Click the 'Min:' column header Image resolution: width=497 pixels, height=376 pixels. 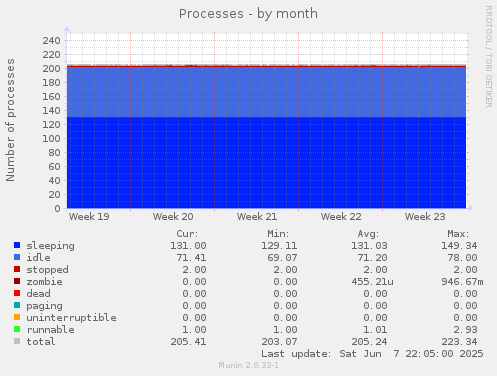tap(278, 234)
